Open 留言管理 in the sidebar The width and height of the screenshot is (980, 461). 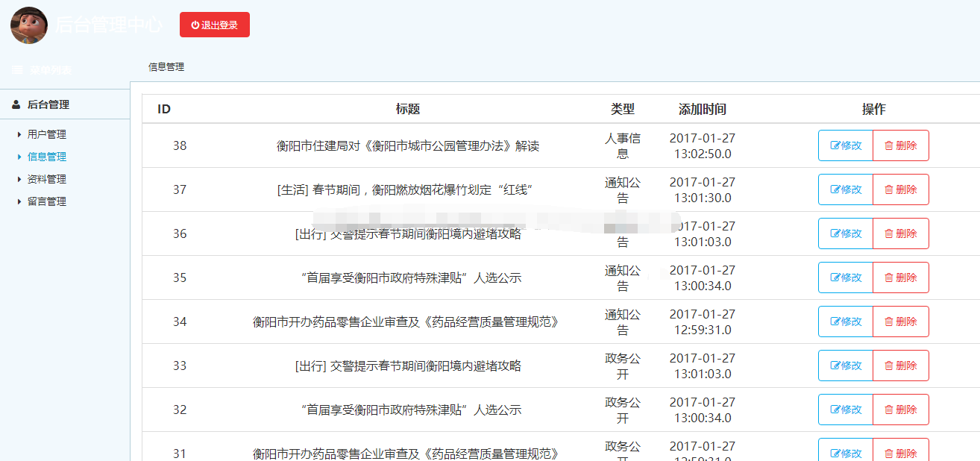click(x=47, y=201)
